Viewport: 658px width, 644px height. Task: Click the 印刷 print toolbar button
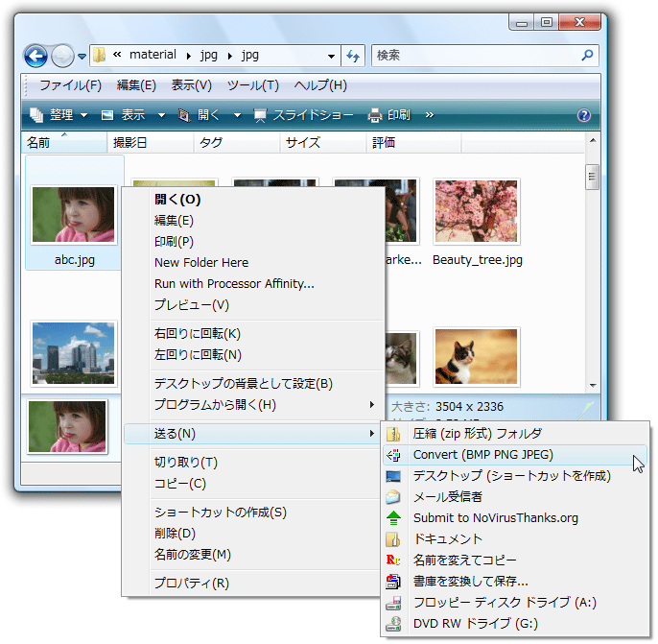click(389, 114)
